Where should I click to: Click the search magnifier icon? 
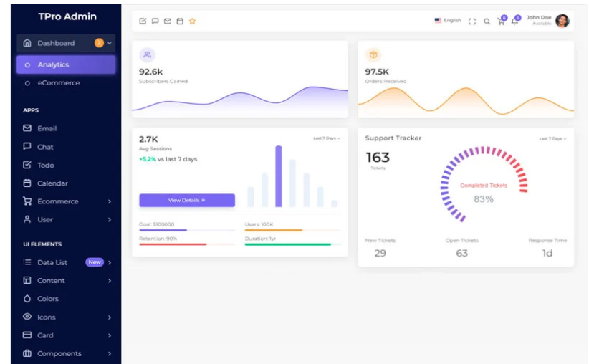(x=487, y=21)
